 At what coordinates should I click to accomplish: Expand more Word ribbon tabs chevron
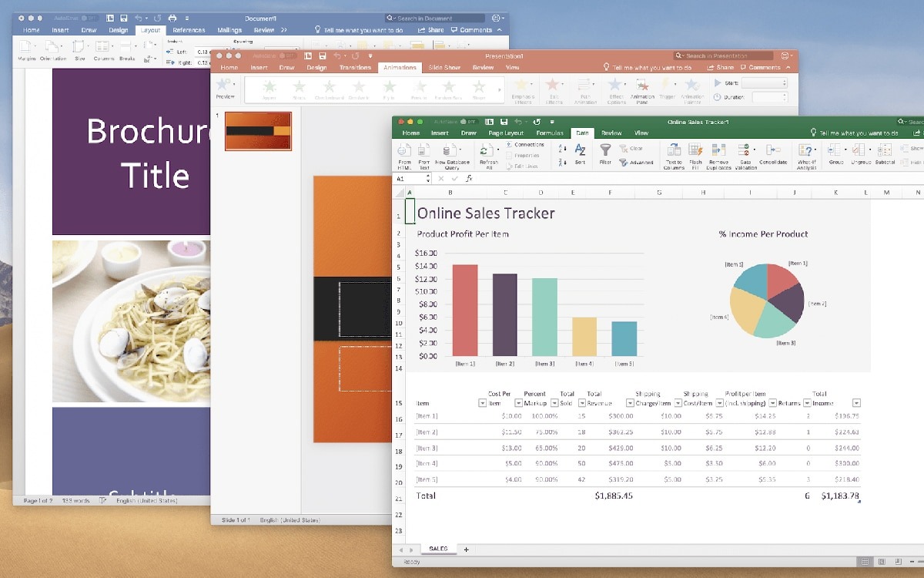[x=284, y=30]
